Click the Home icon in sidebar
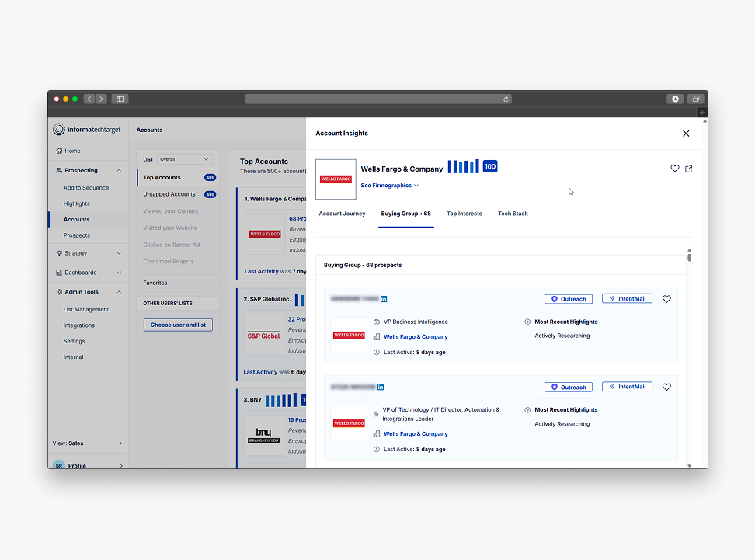Screen dimensions: 755x560 pos(59,151)
